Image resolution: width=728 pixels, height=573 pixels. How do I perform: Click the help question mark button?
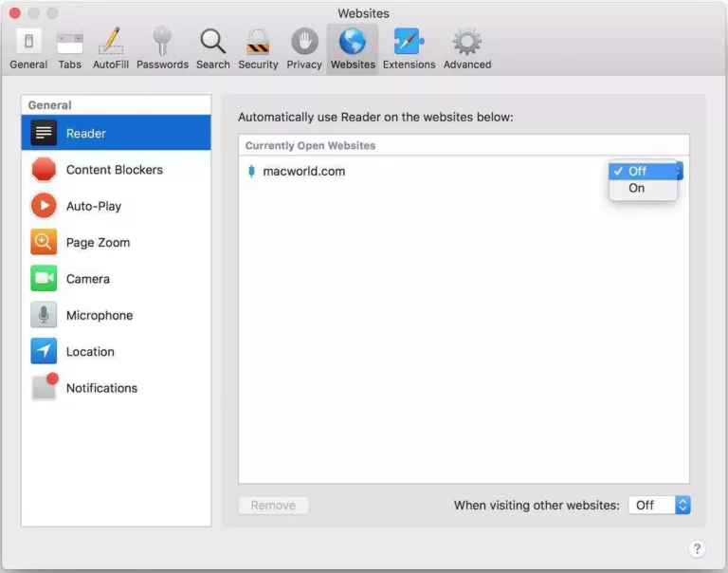coord(697,549)
